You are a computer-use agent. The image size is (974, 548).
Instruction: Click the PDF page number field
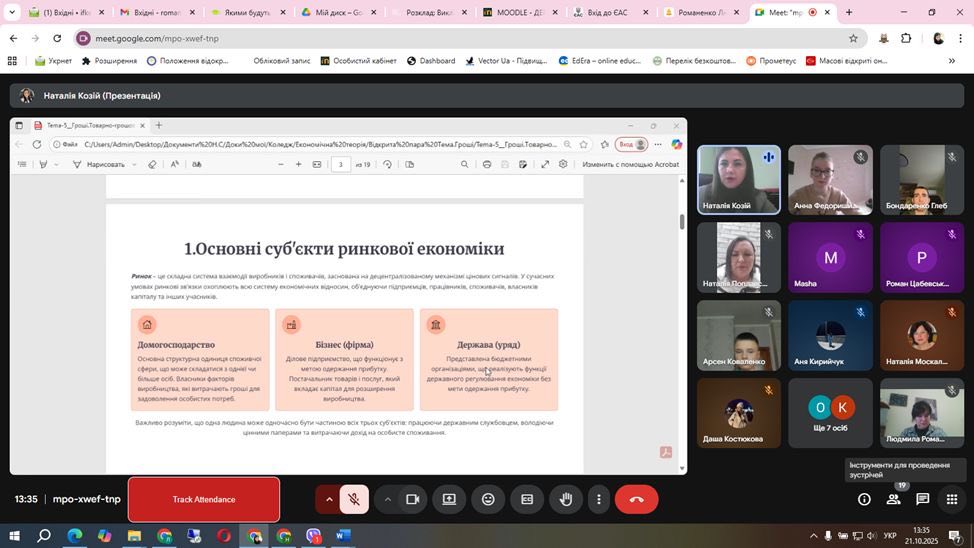click(340, 165)
